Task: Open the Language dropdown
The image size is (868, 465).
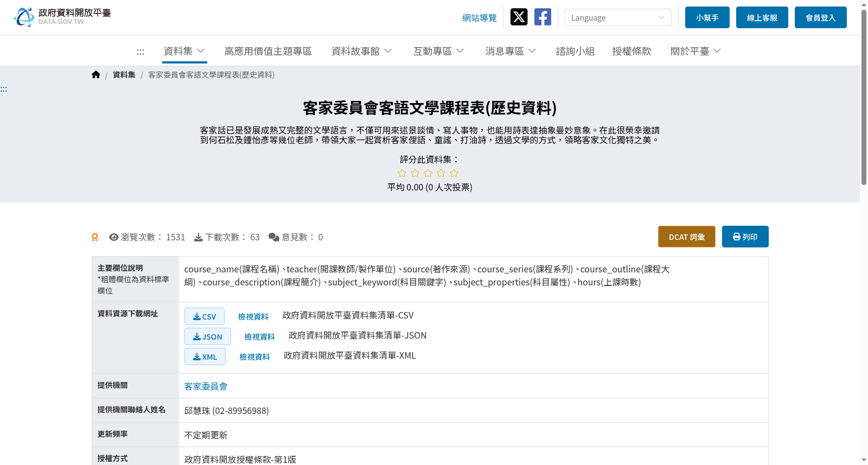Action: click(618, 17)
